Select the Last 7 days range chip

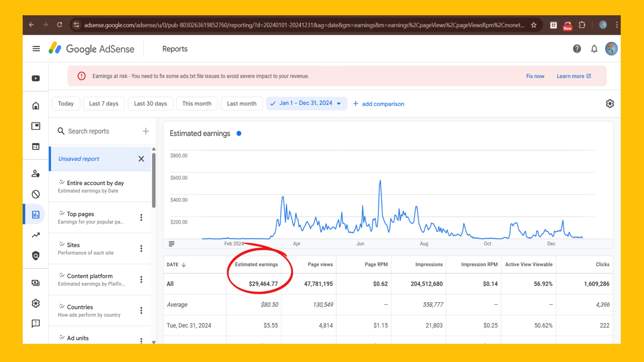click(x=104, y=104)
